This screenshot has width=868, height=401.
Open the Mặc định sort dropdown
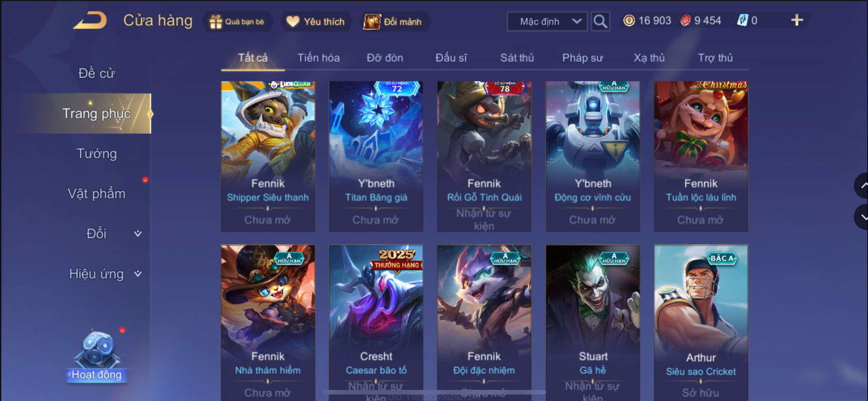click(547, 21)
